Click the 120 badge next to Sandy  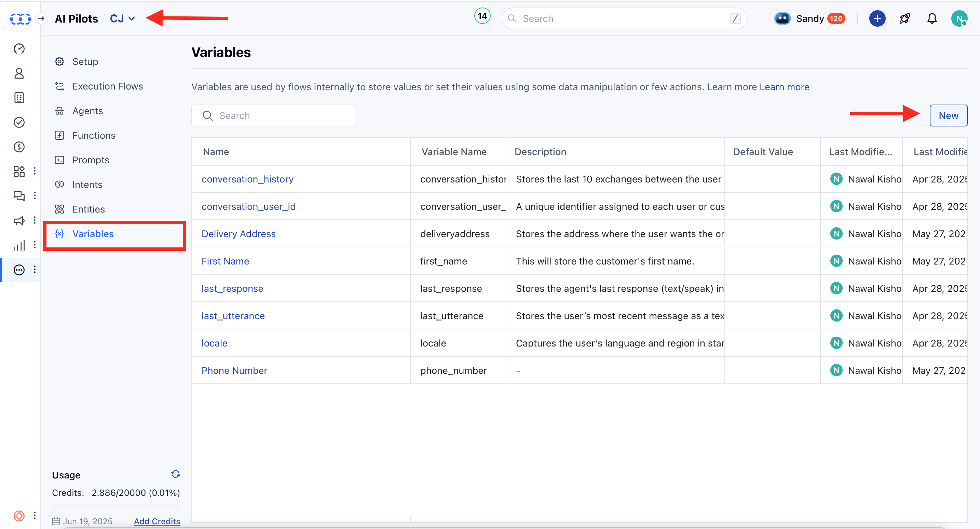tap(836, 18)
